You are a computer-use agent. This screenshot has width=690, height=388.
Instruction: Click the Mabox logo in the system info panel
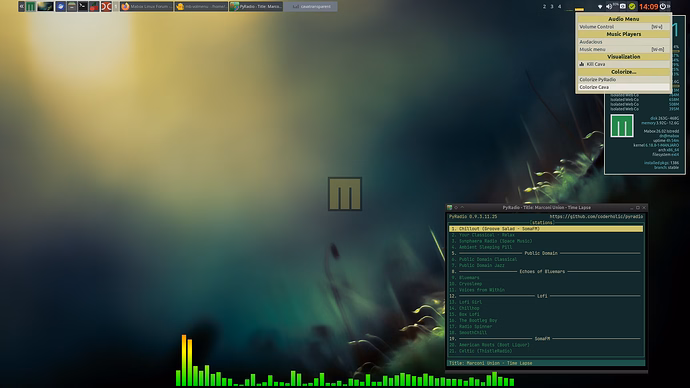622,125
